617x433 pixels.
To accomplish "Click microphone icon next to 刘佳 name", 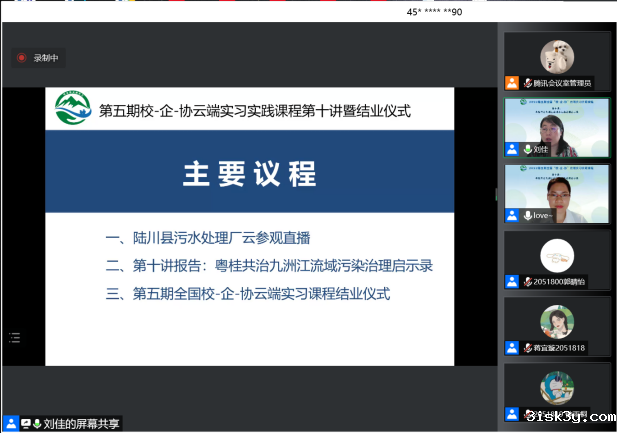I will [x=527, y=149].
